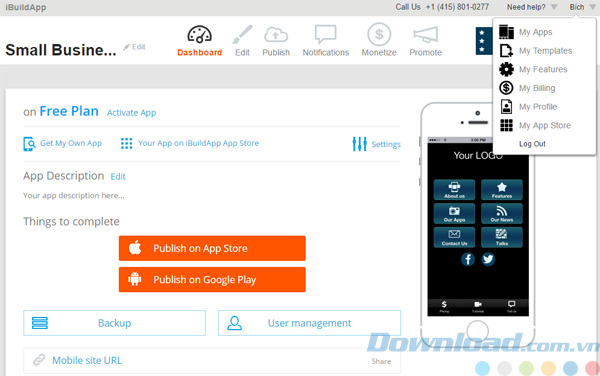The width and height of the screenshot is (600, 376).
Task: Open the Promote megaphone icon
Action: tap(426, 35)
